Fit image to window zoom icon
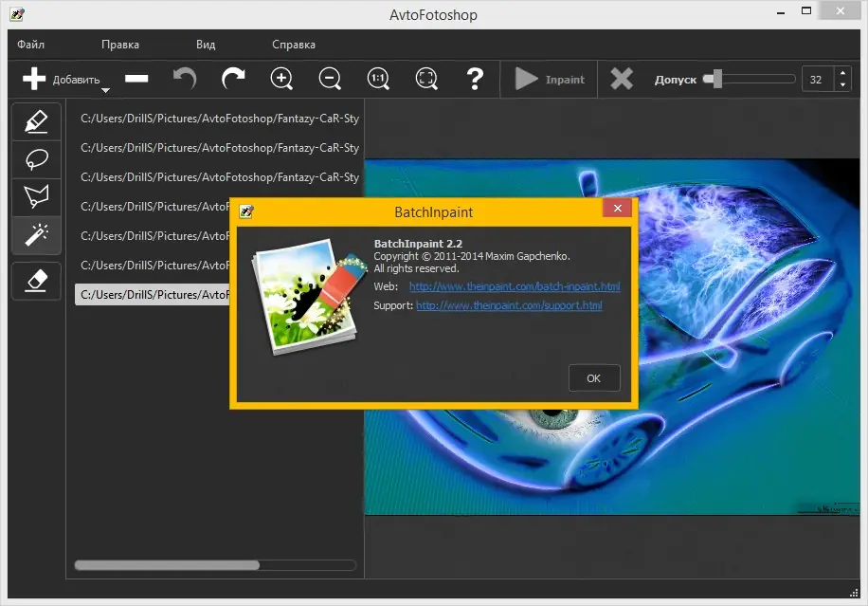The width and height of the screenshot is (868, 606). (x=426, y=79)
